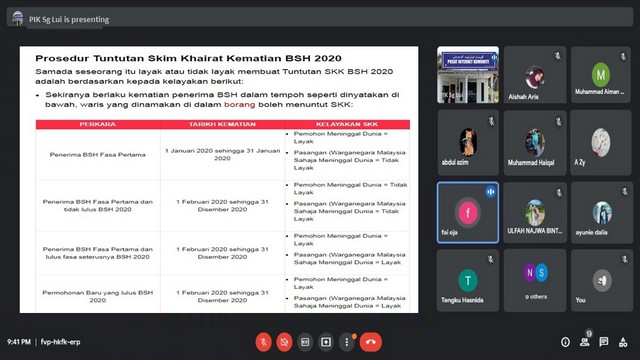Open meeting details info icon
The height and width of the screenshot is (360, 640).
[x=565, y=342]
